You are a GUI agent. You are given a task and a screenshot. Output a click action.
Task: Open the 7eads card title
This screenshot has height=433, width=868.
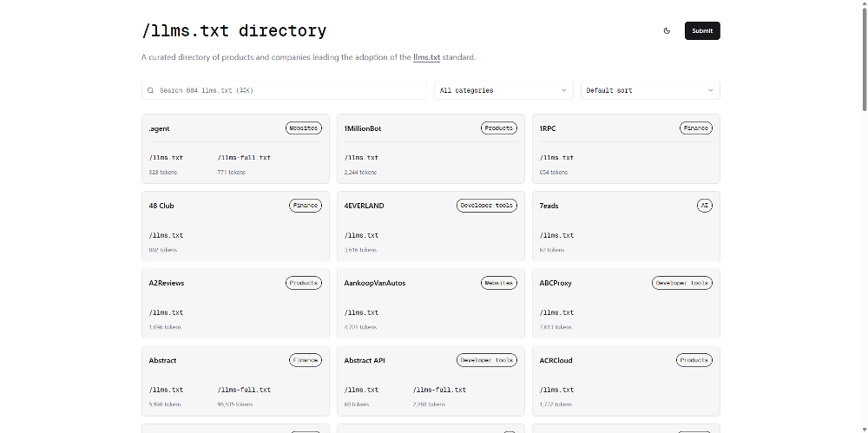549,206
